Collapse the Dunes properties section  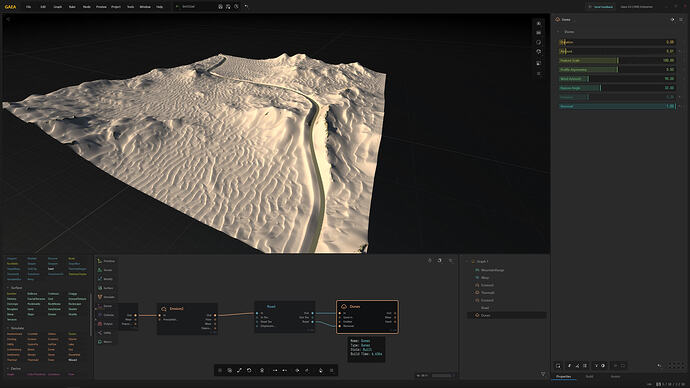[x=558, y=32]
